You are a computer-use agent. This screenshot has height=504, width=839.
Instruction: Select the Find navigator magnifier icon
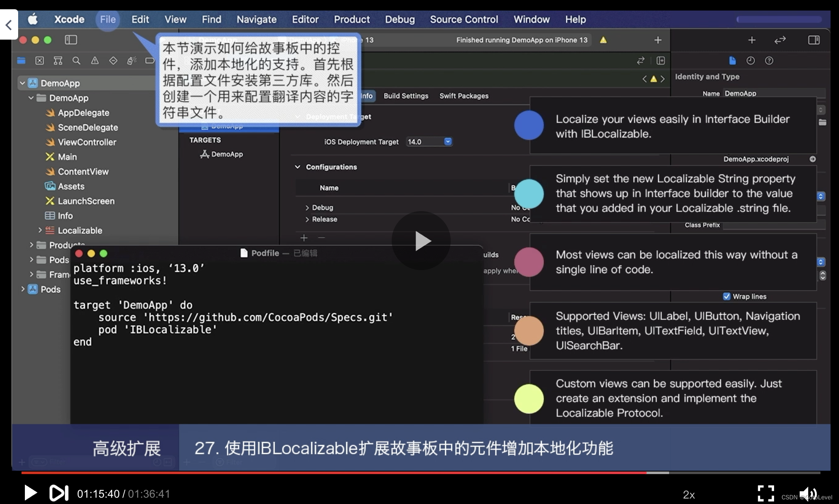click(x=76, y=61)
